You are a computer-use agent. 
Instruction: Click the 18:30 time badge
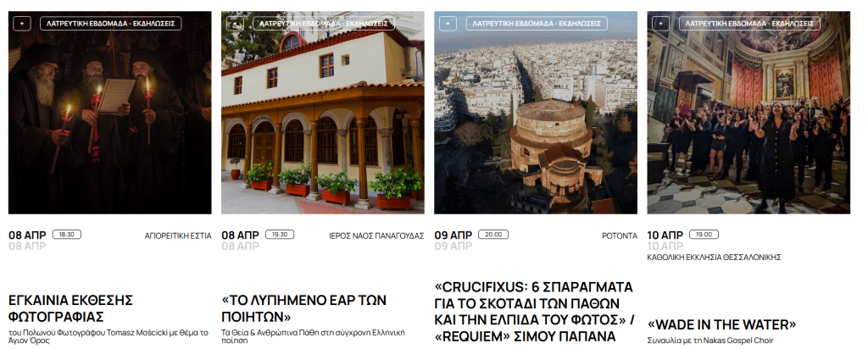pos(67,235)
